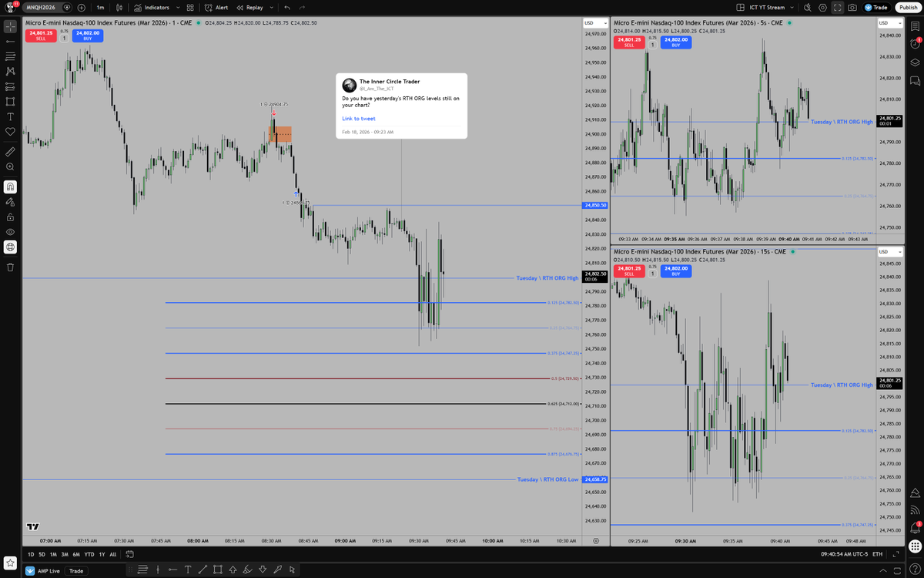Switch to the Trade tab at bottom left
Viewport: 924px width, 578px height.
coord(75,571)
